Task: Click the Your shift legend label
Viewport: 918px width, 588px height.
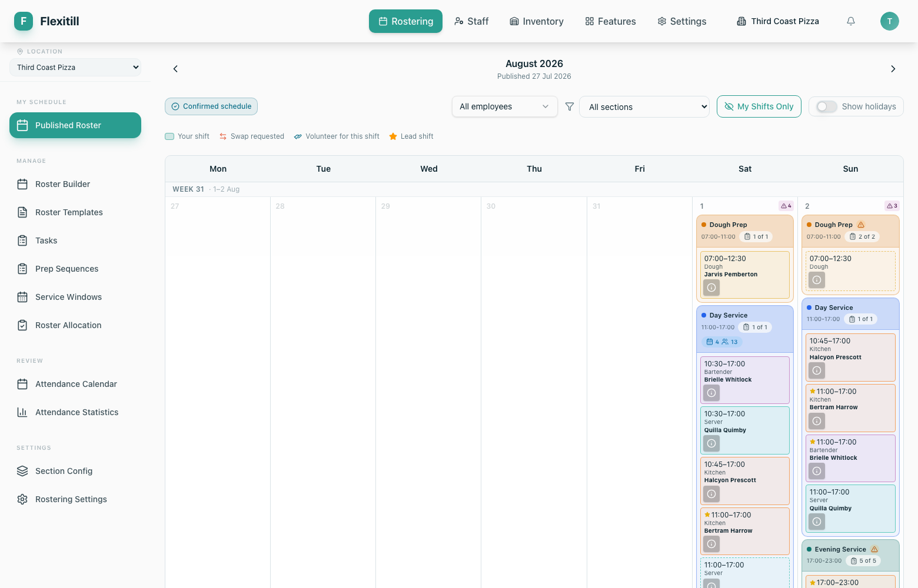Action: point(194,136)
